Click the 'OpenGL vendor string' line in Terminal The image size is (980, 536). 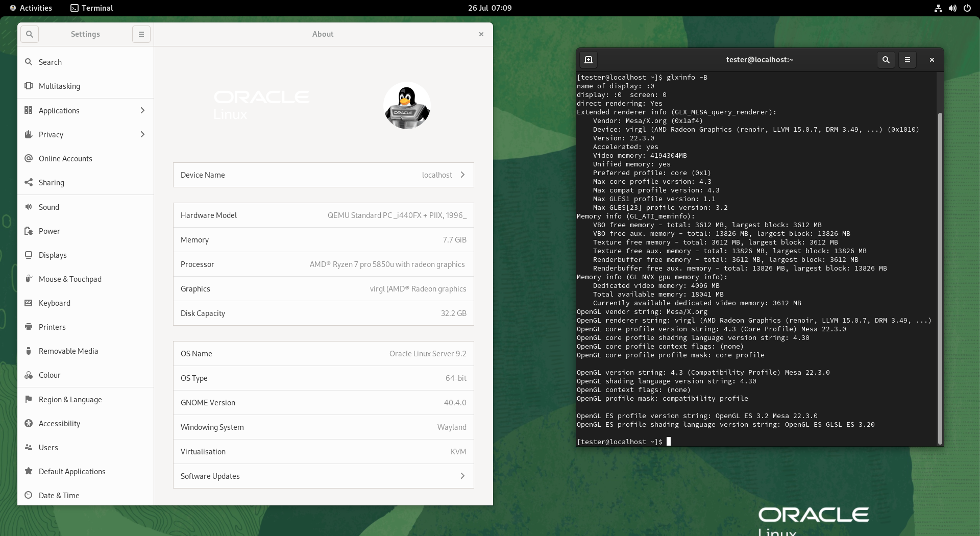pyautogui.click(x=642, y=312)
